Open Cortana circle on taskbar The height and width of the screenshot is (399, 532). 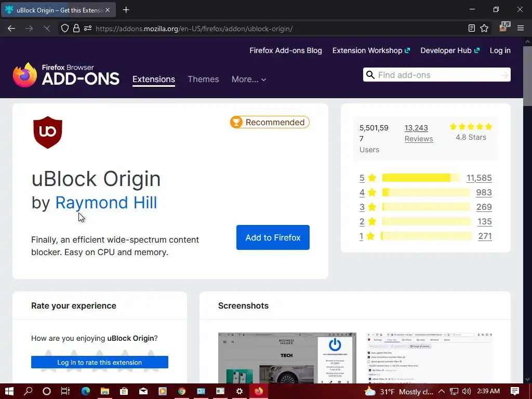[x=47, y=391]
